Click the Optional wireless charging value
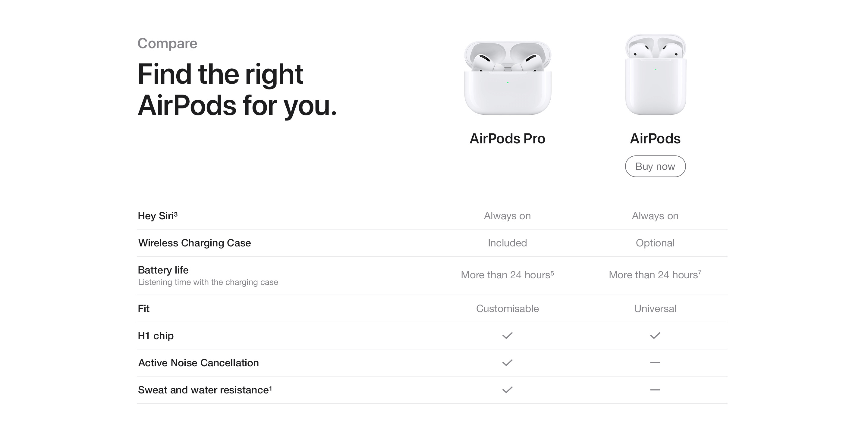This screenshot has height=441, width=868. (x=655, y=243)
